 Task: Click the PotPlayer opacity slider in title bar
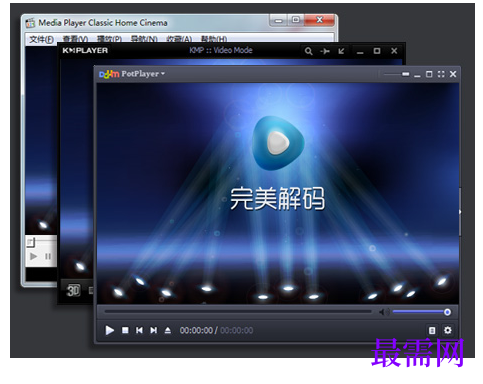click(396, 74)
